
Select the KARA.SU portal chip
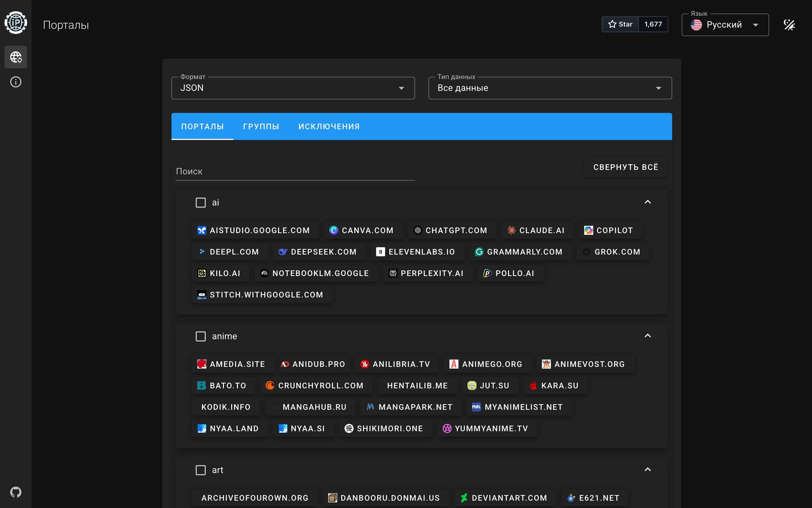[556, 386]
